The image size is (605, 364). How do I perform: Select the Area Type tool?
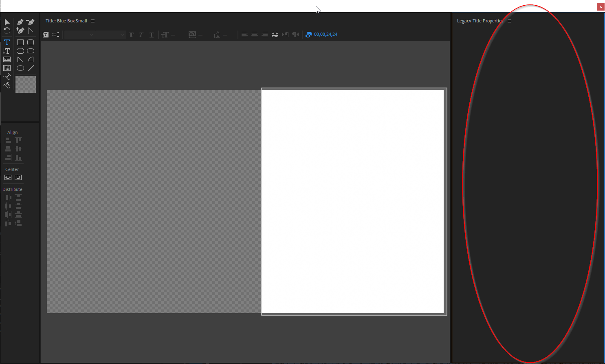pyautogui.click(x=7, y=59)
